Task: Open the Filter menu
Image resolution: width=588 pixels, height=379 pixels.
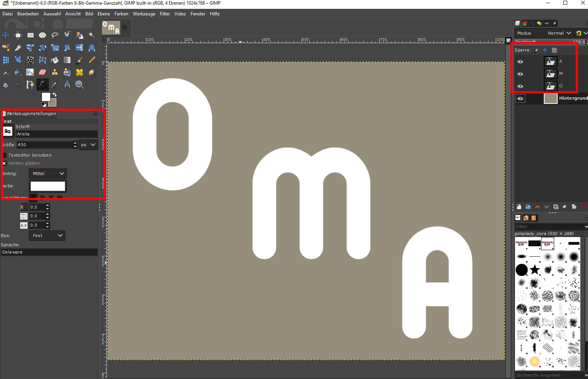Action: [x=164, y=14]
